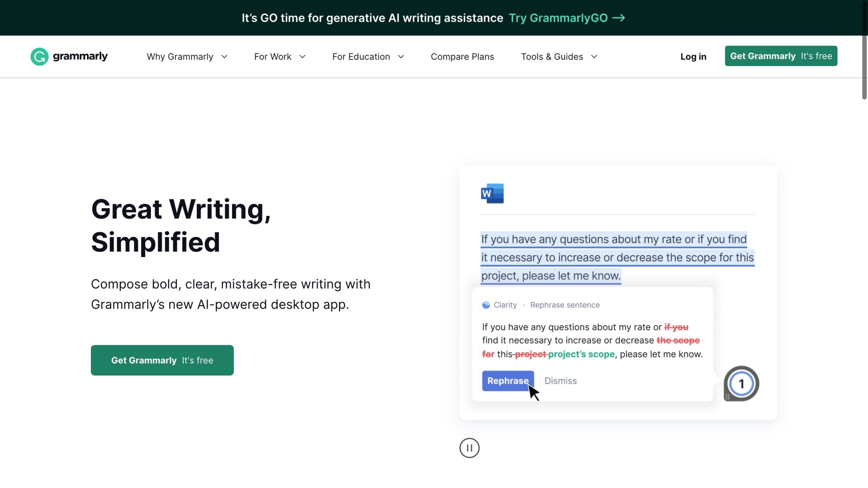Screen dimensions: 868x488
Task: Expand the Tools & Guides chevron
Action: coord(594,57)
